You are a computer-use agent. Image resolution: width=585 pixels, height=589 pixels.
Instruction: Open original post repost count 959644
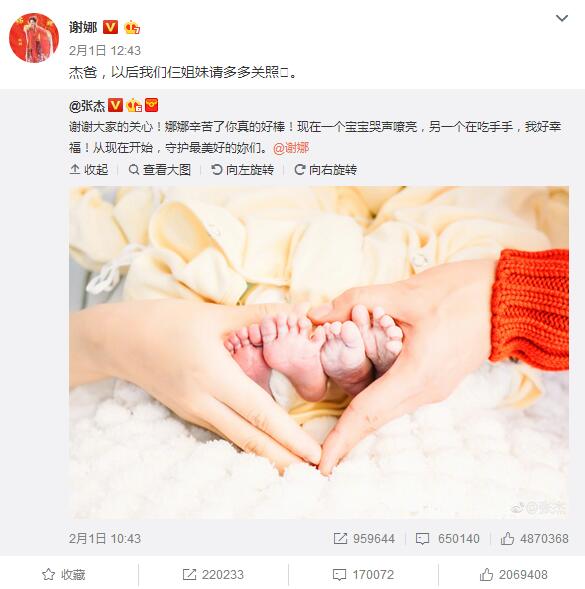tap(364, 539)
